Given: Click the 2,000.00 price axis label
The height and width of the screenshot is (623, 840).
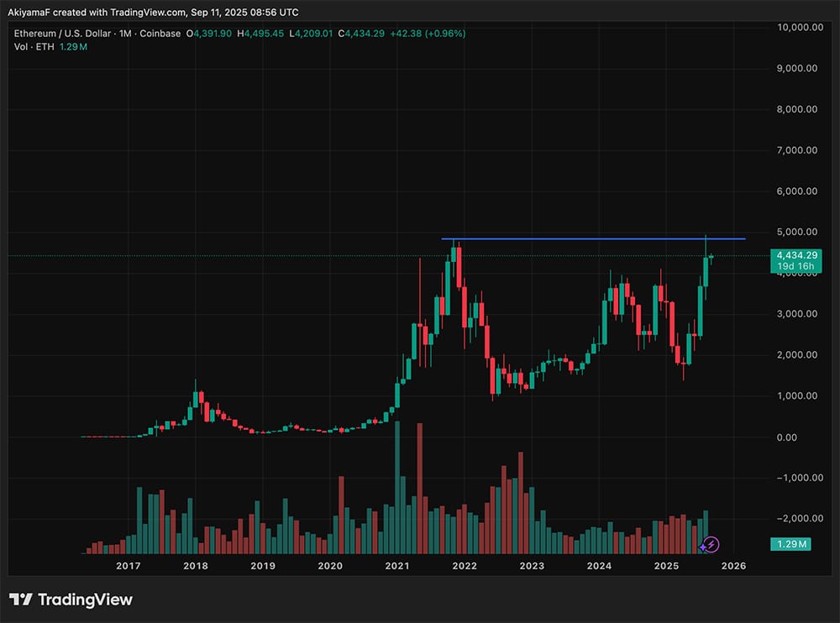Looking at the screenshot, I should pos(797,354).
